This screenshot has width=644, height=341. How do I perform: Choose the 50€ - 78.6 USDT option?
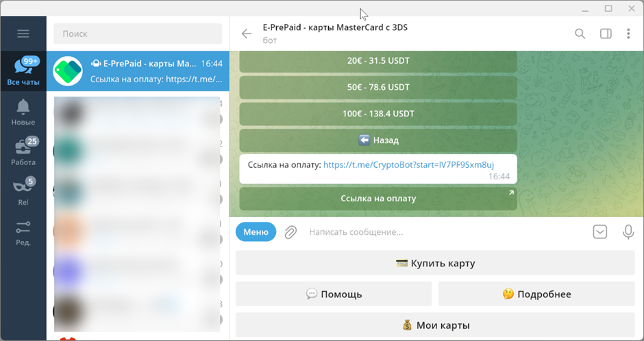pyautogui.click(x=378, y=87)
